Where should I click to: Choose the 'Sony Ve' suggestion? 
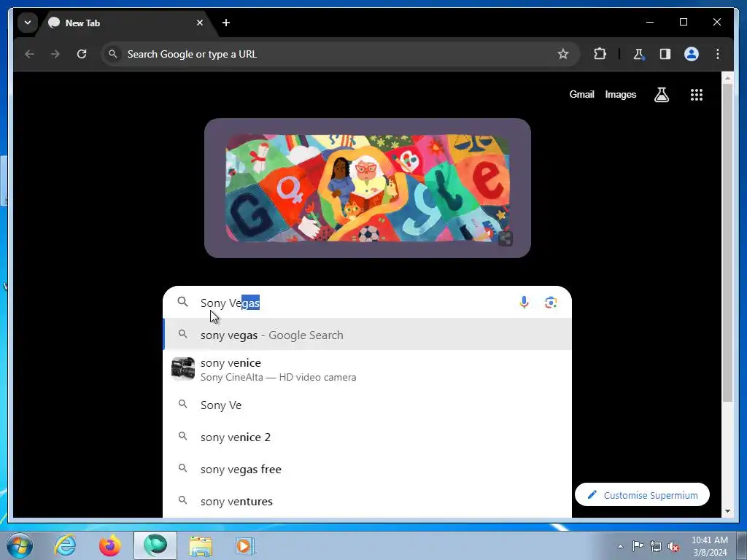pyautogui.click(x=367, y=405)
